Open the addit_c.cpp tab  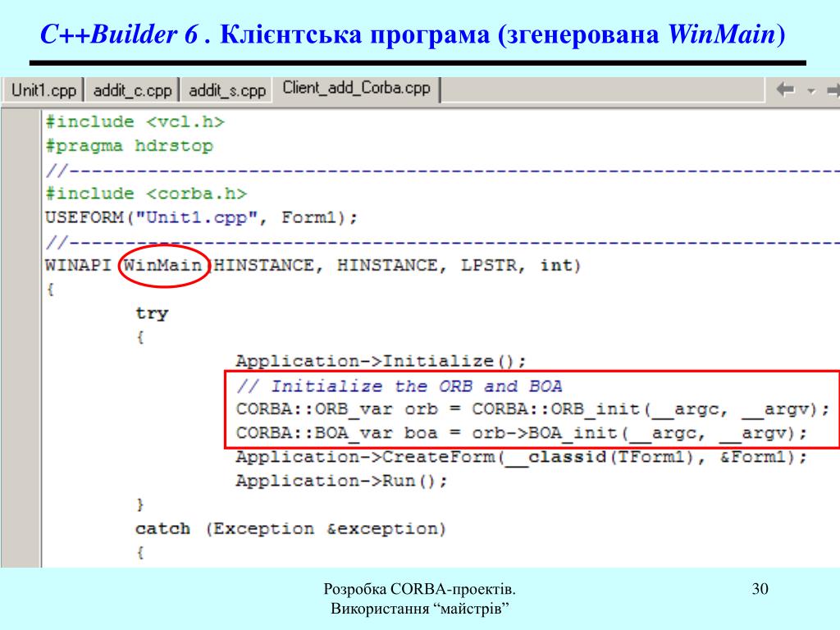132,90
